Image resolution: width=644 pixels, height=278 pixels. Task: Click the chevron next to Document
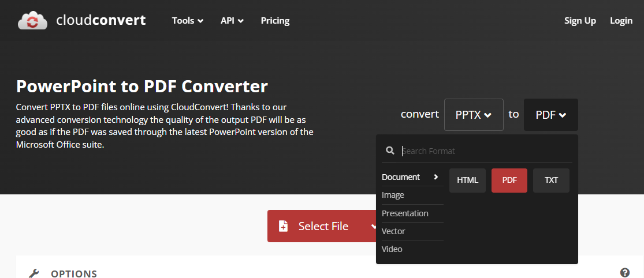point(435,176)
